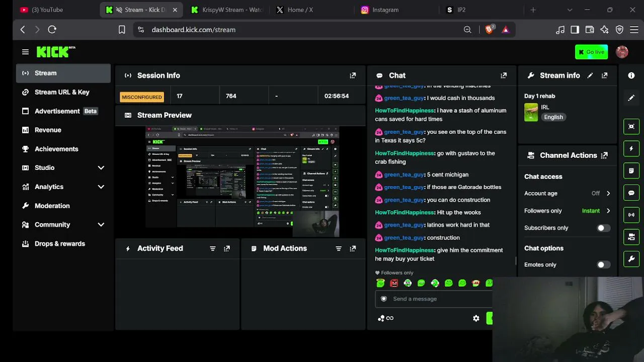644x362 pixels.
Task: Pop out the Activity Feed panel
Action: (227, 248)
